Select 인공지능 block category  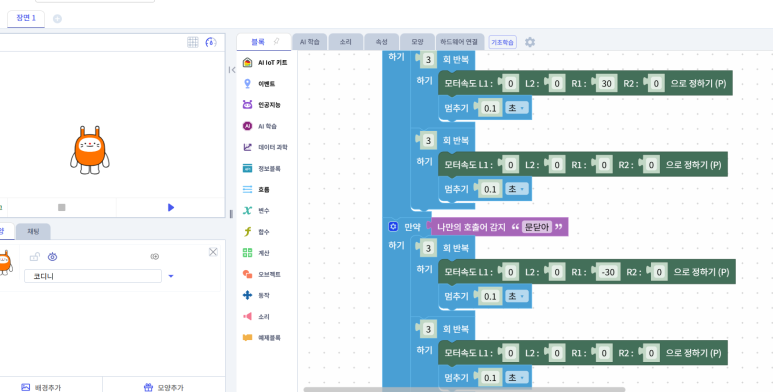pyautogui.click(x=262, y=105)
